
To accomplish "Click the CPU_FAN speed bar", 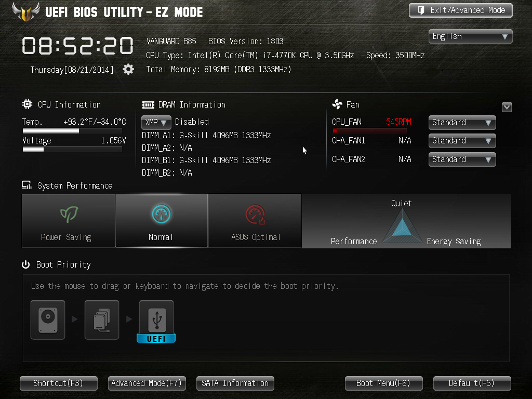I will (369, 130).
